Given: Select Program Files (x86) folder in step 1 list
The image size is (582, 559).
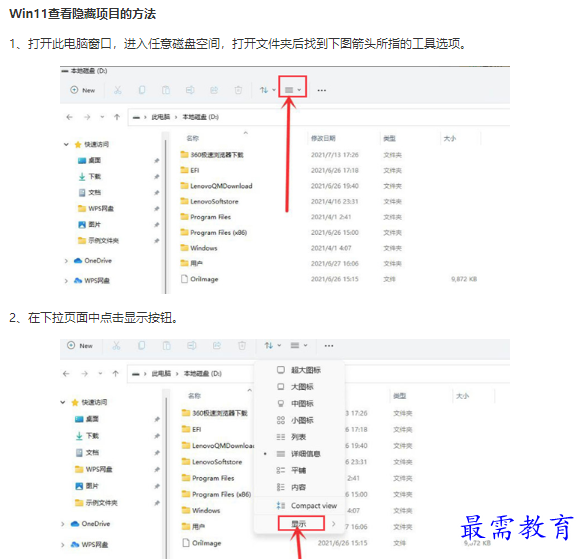Looking at the screenshot, I should click(214, 233).
